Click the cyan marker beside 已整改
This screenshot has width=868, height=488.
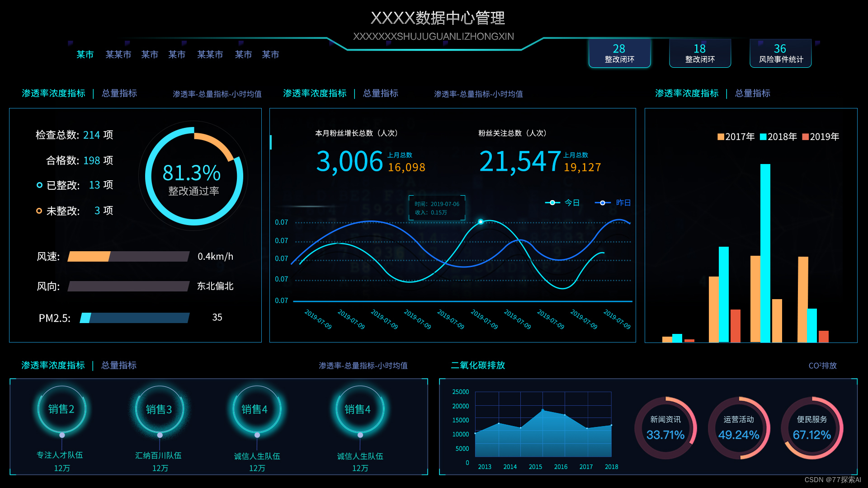coord(39,185)
